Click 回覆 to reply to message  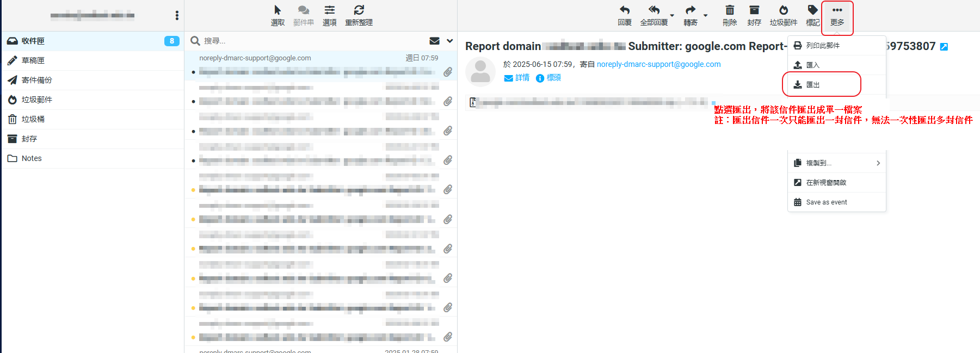pos(625,15)
